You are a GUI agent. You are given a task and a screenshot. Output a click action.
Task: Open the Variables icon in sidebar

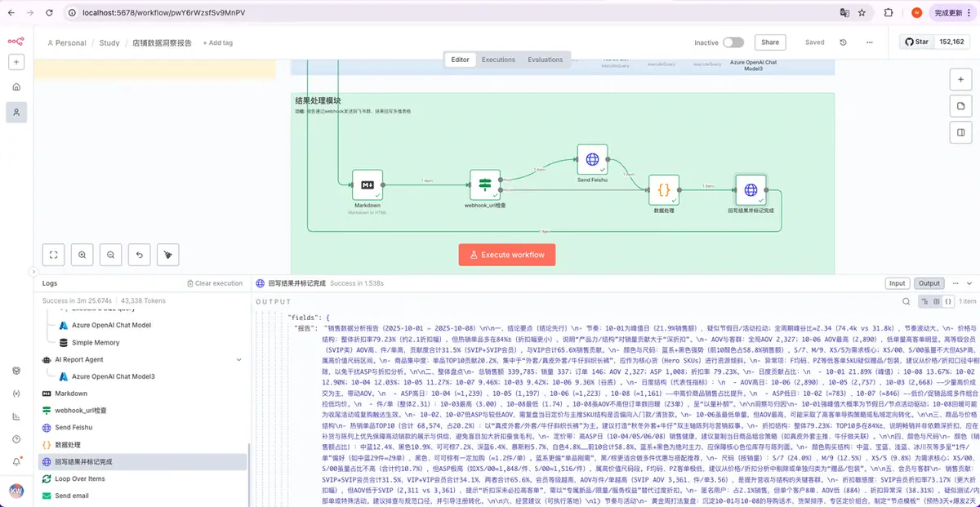16,394
